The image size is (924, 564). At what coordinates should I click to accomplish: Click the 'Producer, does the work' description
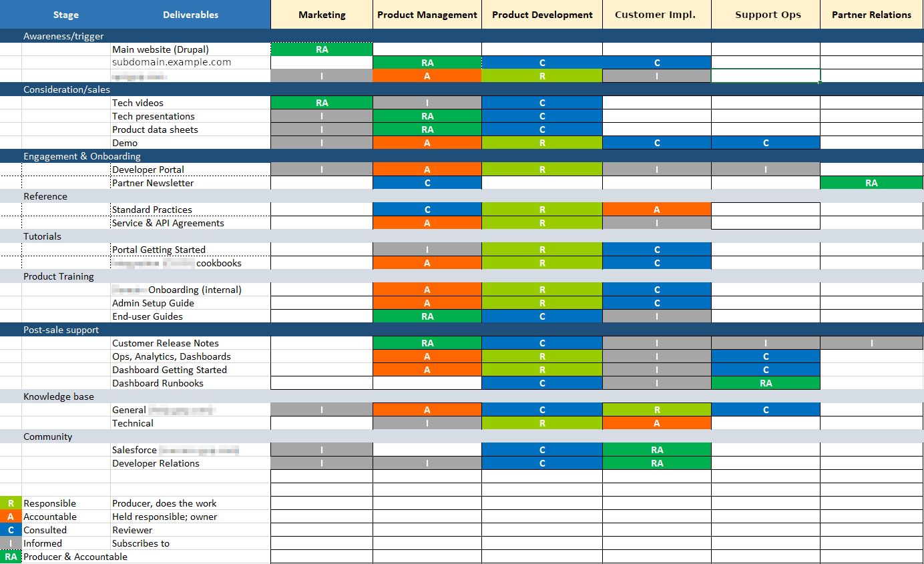[x=164, y=503]
